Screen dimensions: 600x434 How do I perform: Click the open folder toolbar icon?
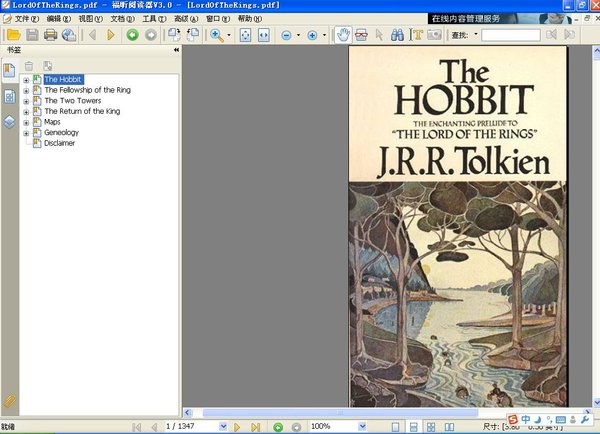point(14,35)
